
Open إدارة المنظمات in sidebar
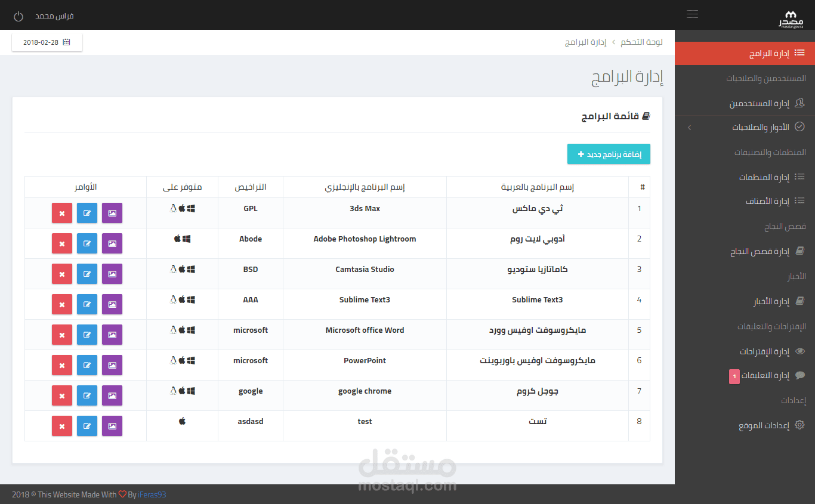tap(745, 177)
